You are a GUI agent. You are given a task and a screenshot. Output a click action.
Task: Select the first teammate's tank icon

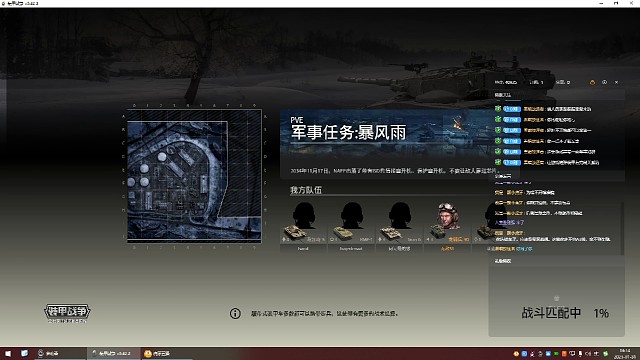click(x=294, y=233)
